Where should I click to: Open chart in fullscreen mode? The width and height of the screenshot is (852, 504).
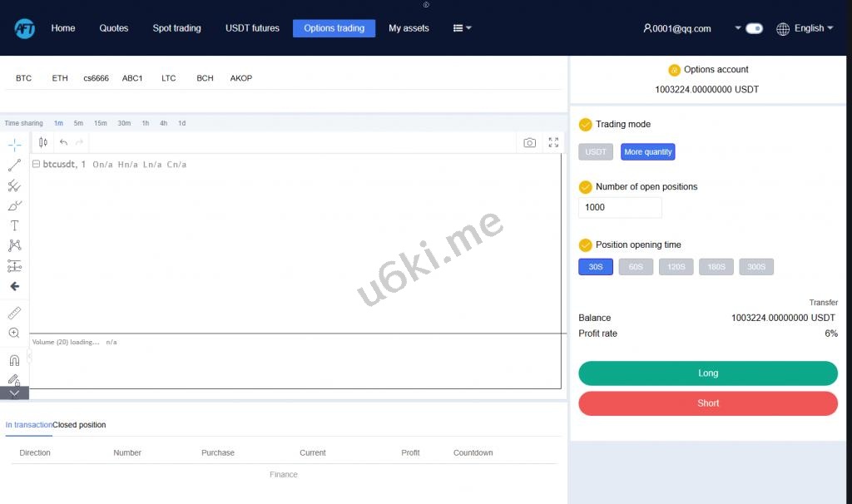pyautogui.click(x=553, y=142)
